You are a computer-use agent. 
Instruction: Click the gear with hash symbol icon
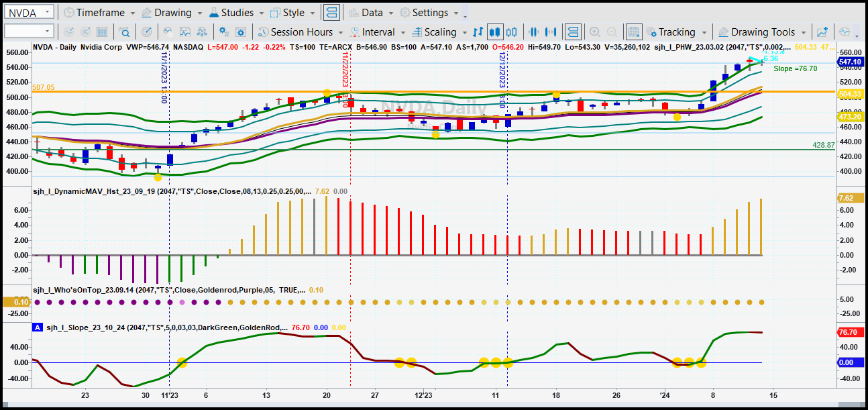[x=224, y=32]
